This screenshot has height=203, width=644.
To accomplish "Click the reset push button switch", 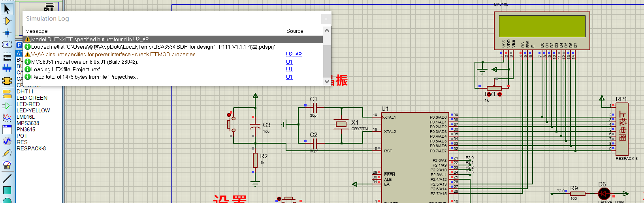I will [x=232, y=124].
